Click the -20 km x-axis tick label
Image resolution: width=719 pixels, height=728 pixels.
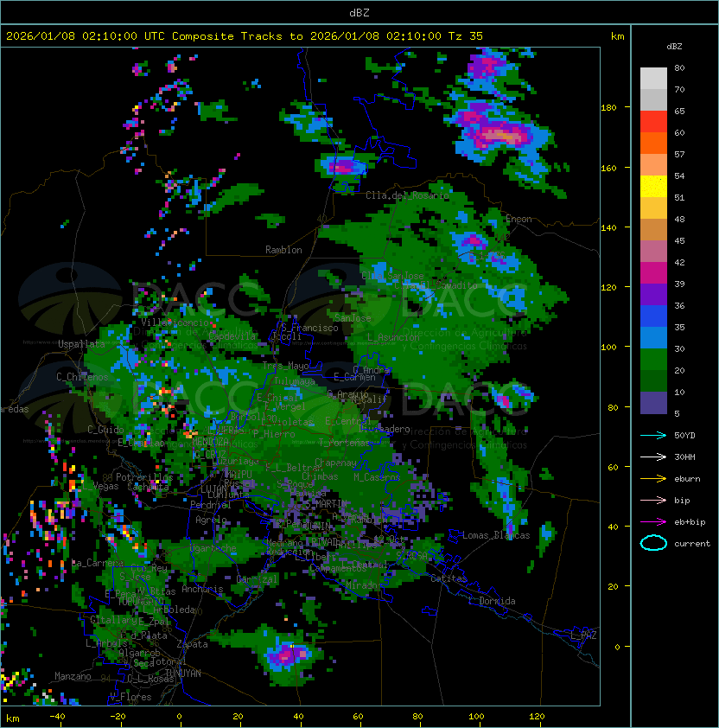(118, 717)
